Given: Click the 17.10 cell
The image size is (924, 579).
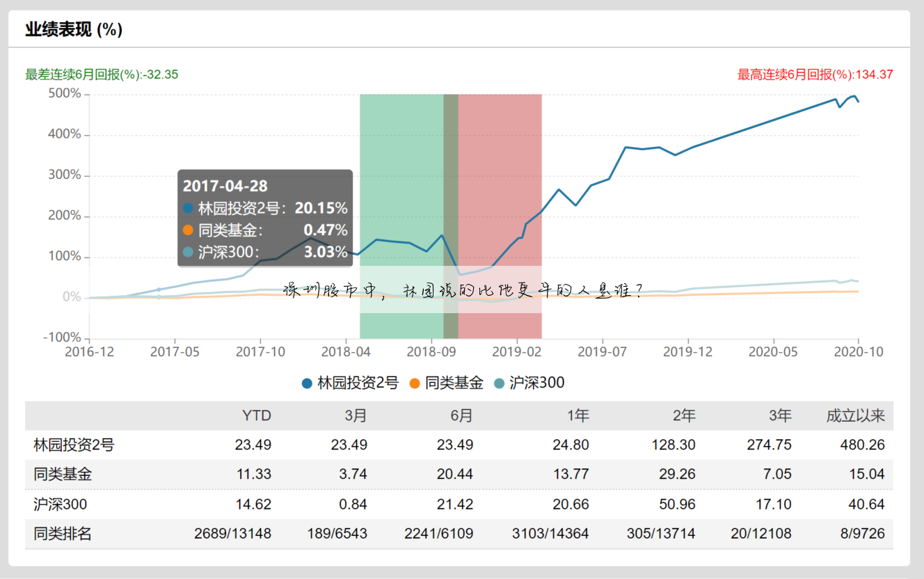Looking at the screenshot, I should pyautogui.click(x=774, y=504).
